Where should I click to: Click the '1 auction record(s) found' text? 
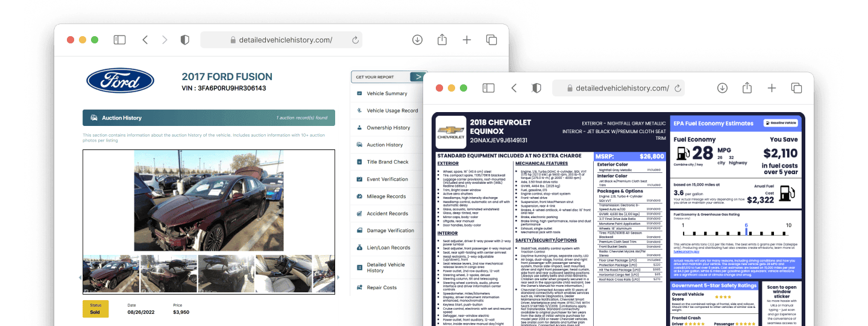point(301,118)
